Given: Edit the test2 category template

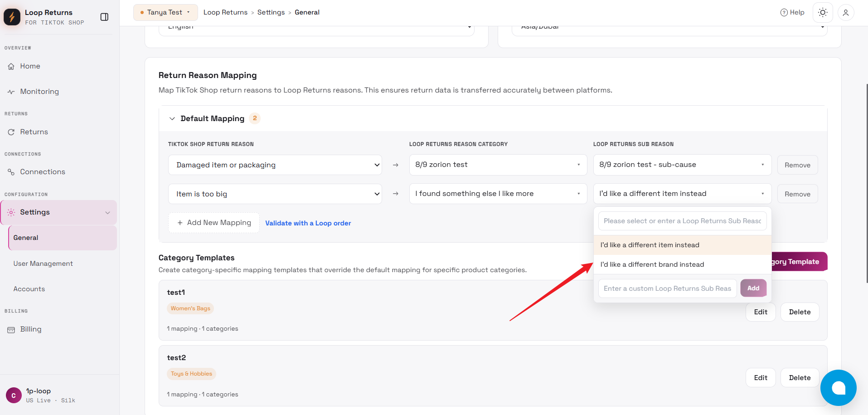Looking at the screenshot, I should pyautogui.click(x=761, y=378).
